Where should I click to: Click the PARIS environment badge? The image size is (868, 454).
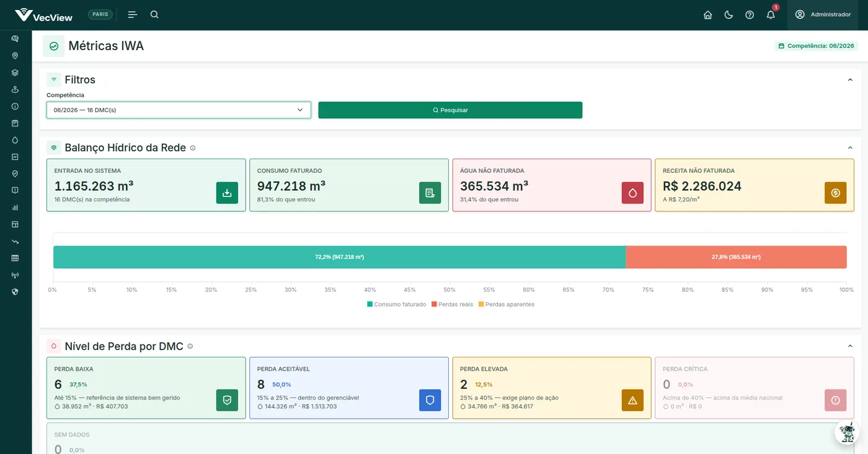coord(100,14)
